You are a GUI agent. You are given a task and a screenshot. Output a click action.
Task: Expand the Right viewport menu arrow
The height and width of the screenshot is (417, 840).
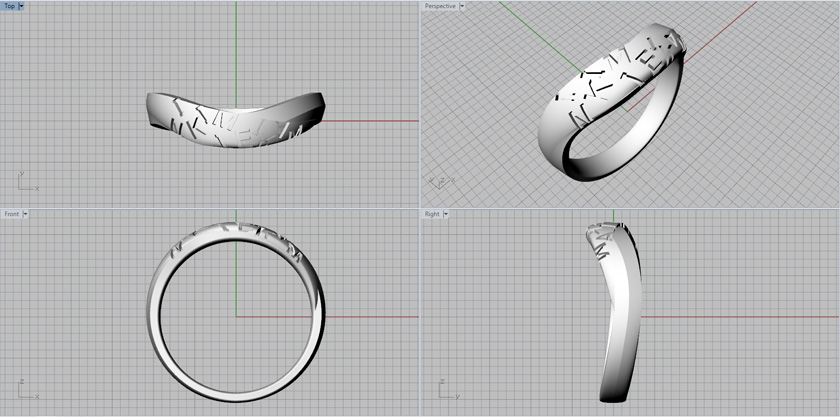click(446, 214)
